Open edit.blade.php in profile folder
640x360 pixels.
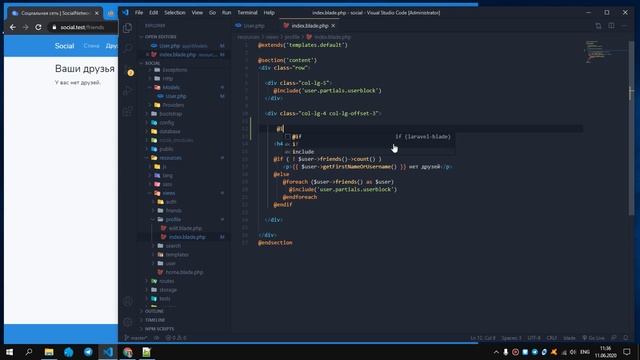185,228
